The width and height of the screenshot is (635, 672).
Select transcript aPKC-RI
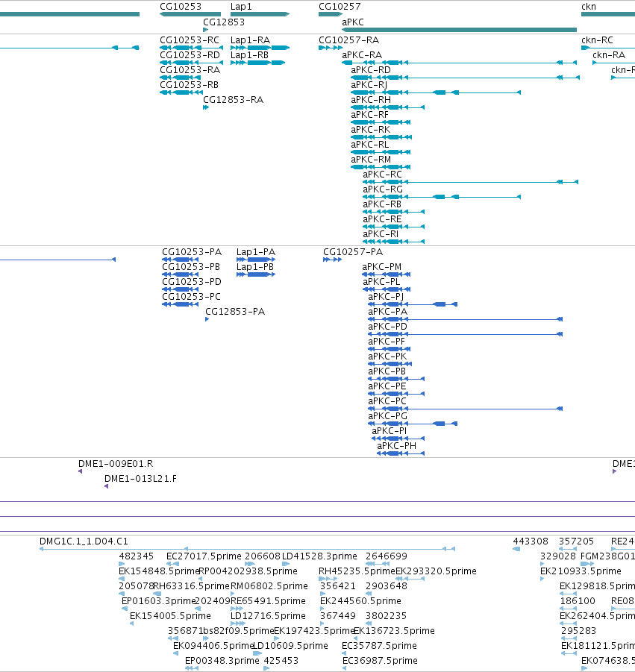coord(381,234)
